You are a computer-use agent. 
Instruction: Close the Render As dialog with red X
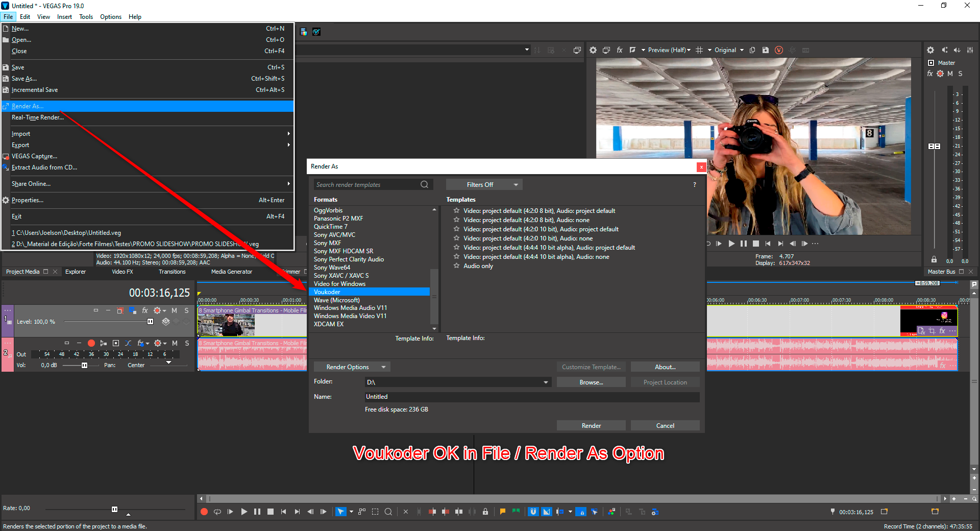coord(701,167)
